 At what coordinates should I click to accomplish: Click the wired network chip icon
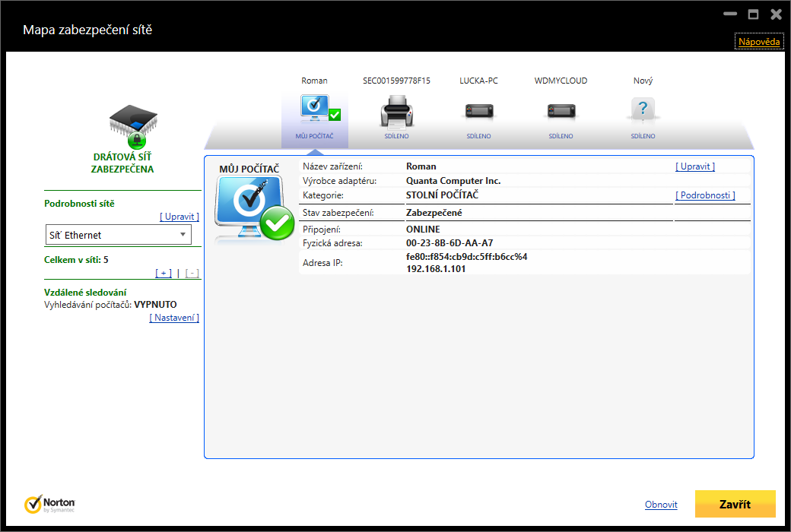coord(133,126)
